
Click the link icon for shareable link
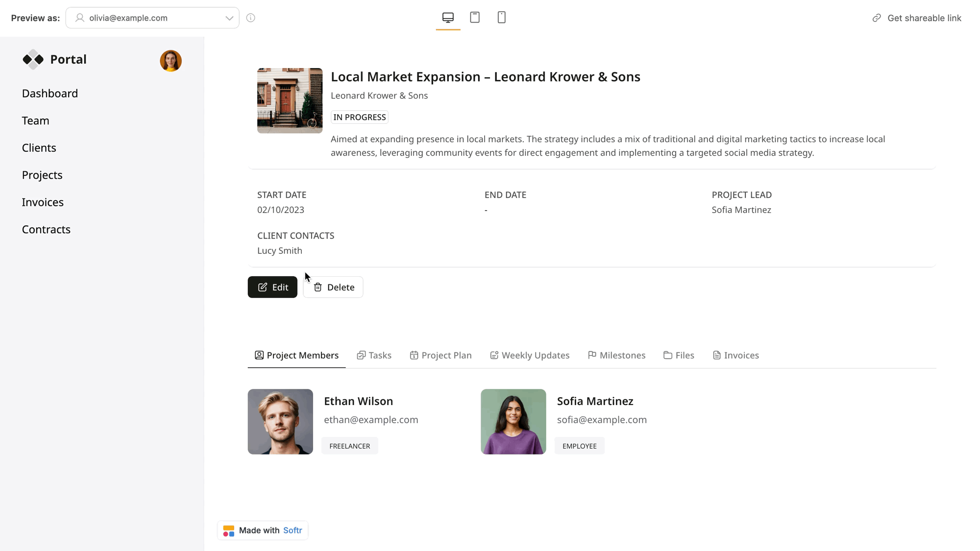877,18
